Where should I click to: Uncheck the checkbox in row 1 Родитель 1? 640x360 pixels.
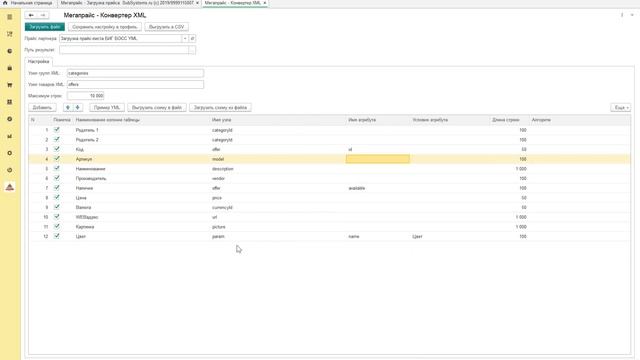pos(57,130)
